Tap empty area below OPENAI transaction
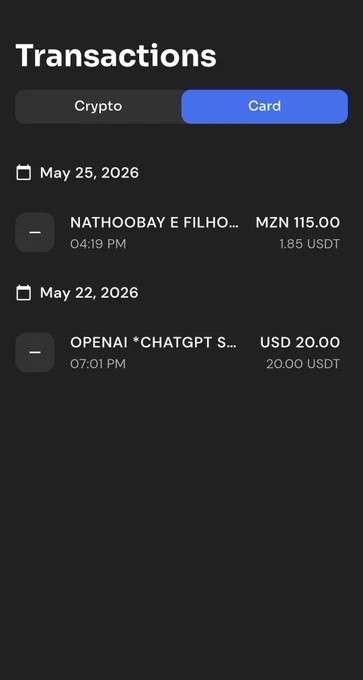This screenshot has width=363, height=680. point(181,520)
